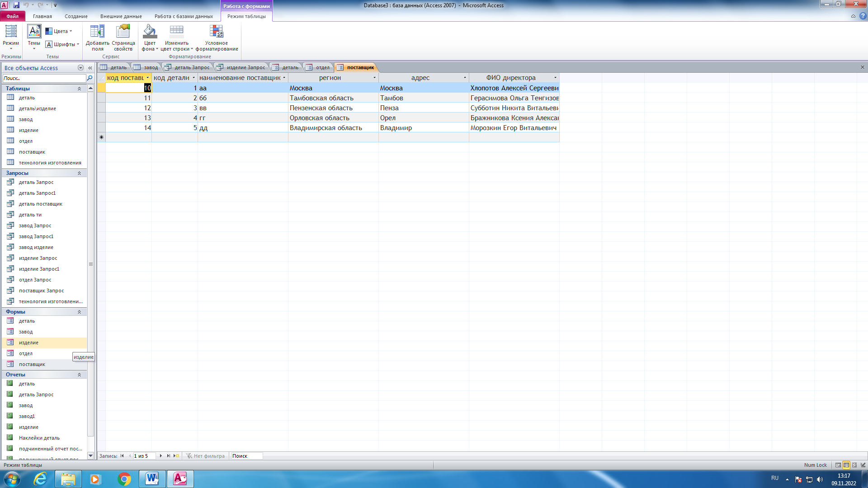Switch to отдел document tab
The height and width of the screenshot is (488, 868).
point(318,67)
